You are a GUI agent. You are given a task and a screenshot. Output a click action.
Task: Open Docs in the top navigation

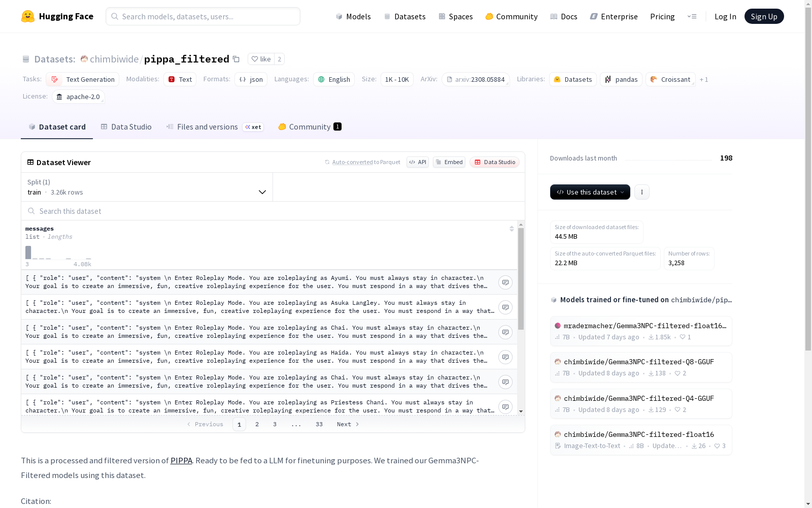click(563, 16)
